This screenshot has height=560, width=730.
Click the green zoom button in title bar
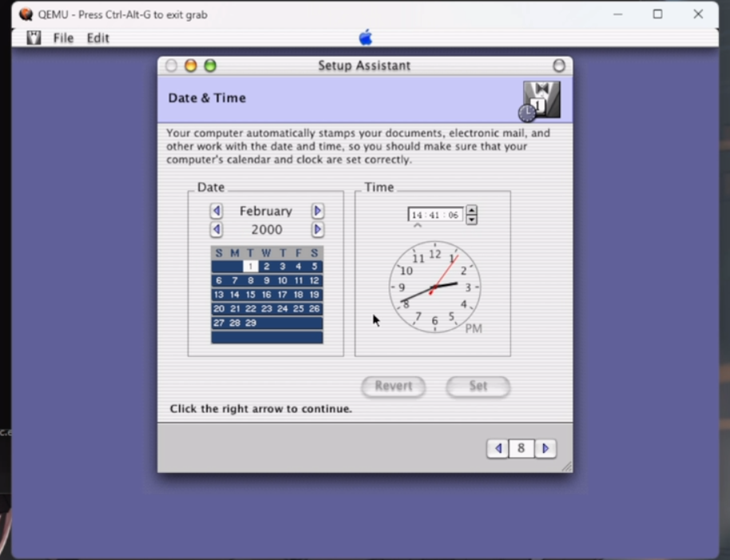[x=210, y=66]
